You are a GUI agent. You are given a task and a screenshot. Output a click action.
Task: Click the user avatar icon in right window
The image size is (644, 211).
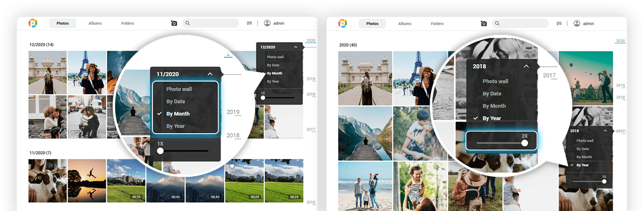(x=577, y=23)
